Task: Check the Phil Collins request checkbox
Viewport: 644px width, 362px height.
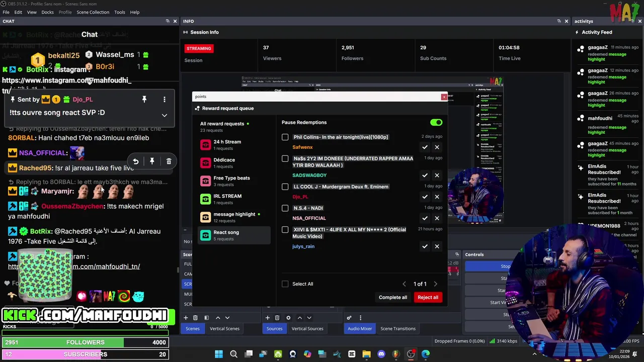Action: click(x=285, y=137)
